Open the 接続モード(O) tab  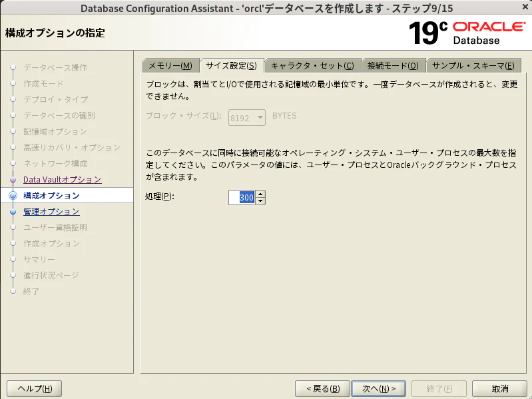tap(393, 65)
